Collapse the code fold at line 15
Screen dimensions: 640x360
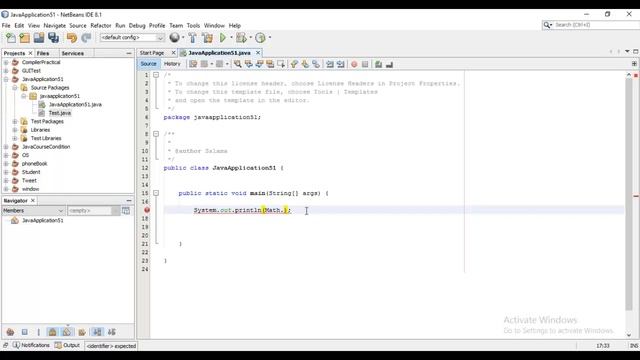pos(156,193)
